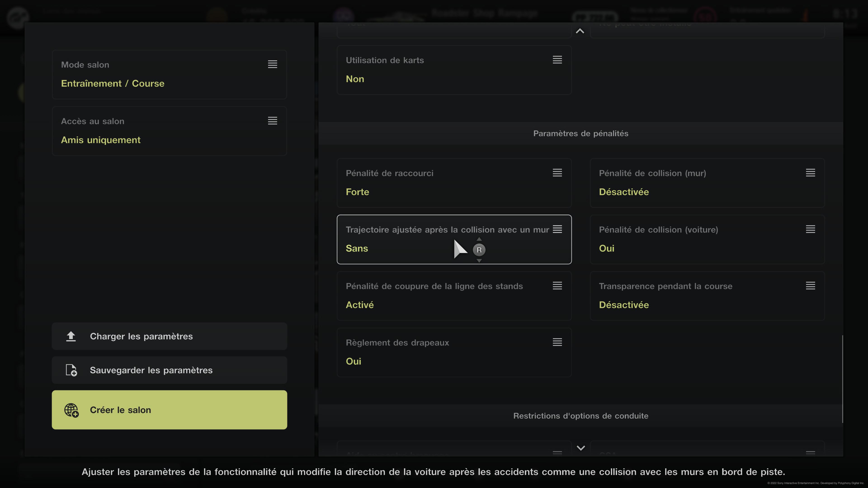Open the Accès au salon list icon
Image resolution: width=868 pixels, height=488 pixels.
point(272,121)
